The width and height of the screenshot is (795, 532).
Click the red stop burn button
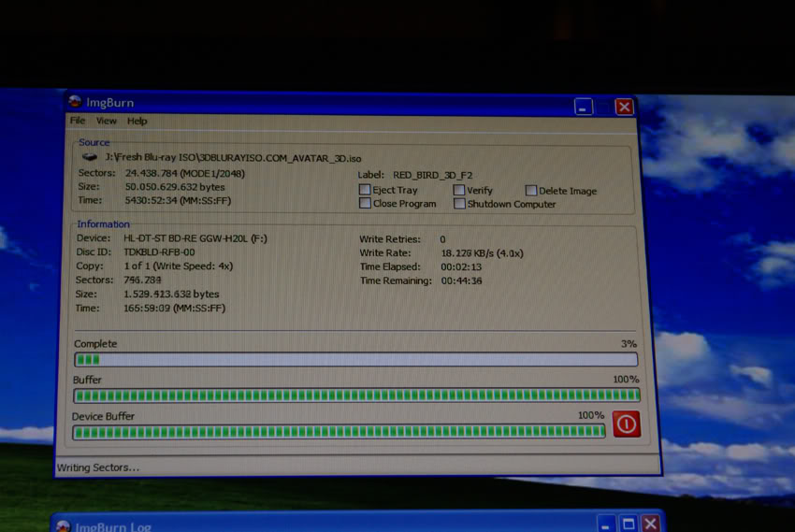(x=626, y=424)
